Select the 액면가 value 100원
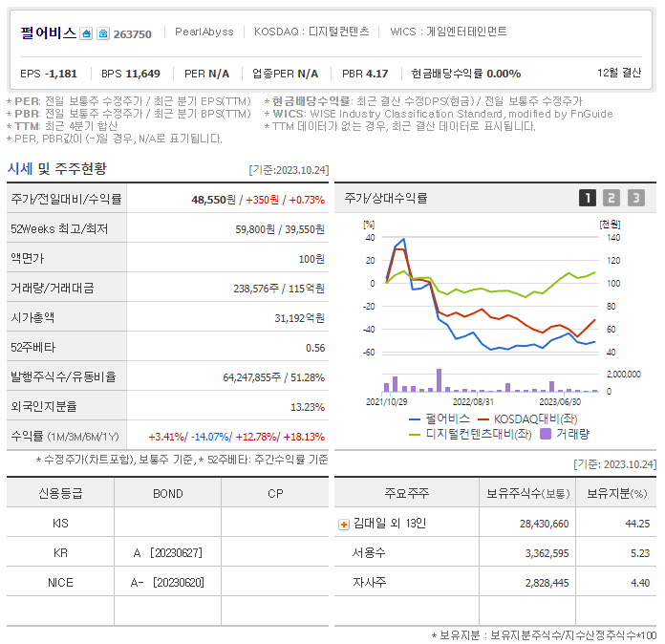Screen dimensions: 665x644 pyautogui.click(x=311, y=259)
